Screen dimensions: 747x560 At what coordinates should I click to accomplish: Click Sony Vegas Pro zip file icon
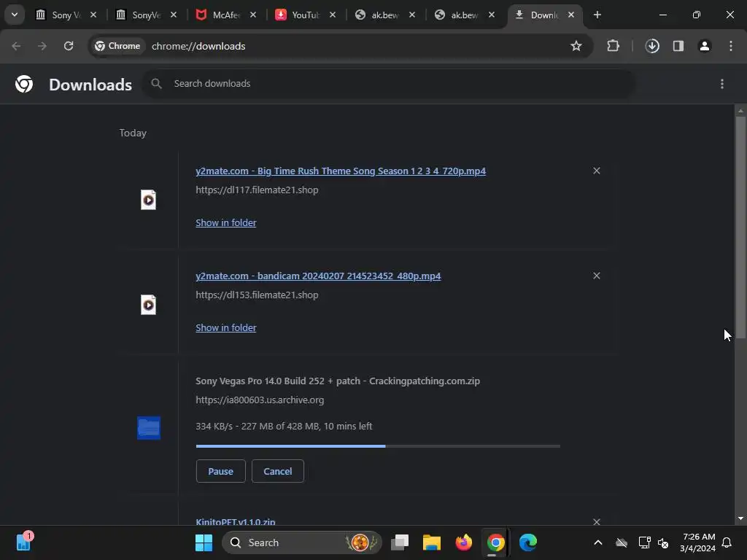tap(149, 427)
